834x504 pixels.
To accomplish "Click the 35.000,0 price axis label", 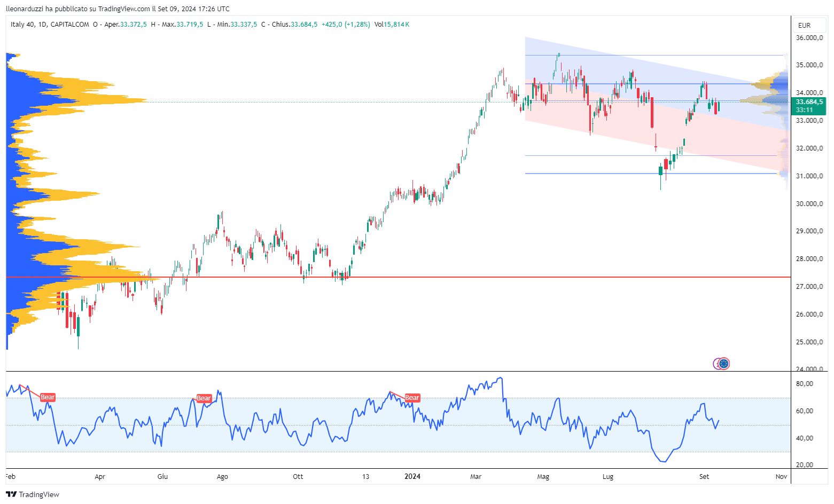I will (x=809, y=65).
